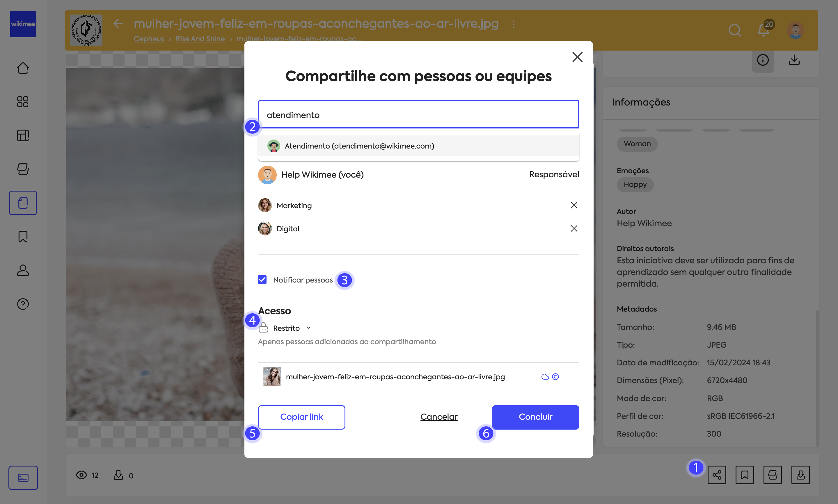Click the Concluir button
Image resolution: width=838 pixels, height=504 pixels.
tap(535, 417)
